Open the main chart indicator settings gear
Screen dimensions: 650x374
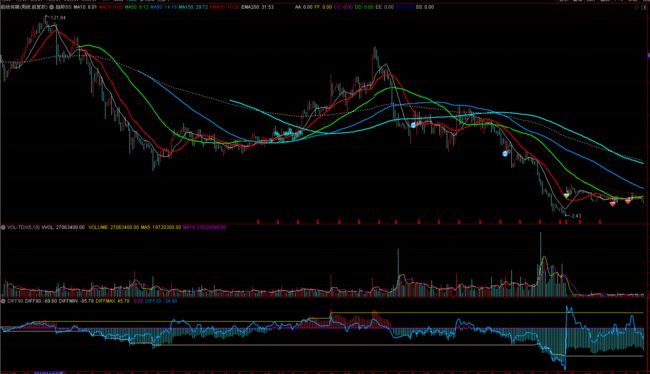tap(52, 7)
